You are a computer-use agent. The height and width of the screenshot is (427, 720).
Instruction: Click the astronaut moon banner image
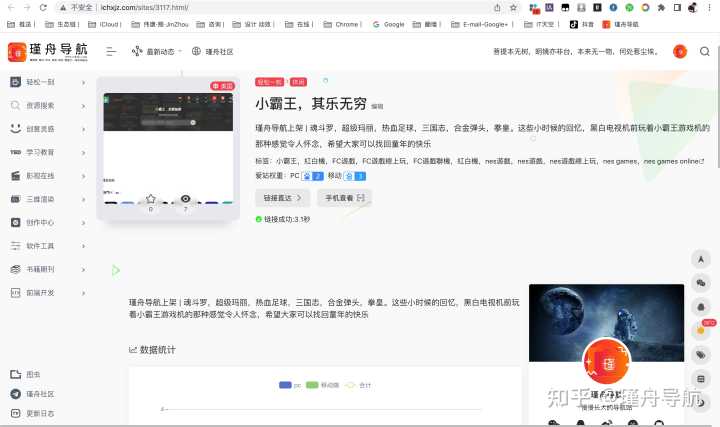coord(606,322)
